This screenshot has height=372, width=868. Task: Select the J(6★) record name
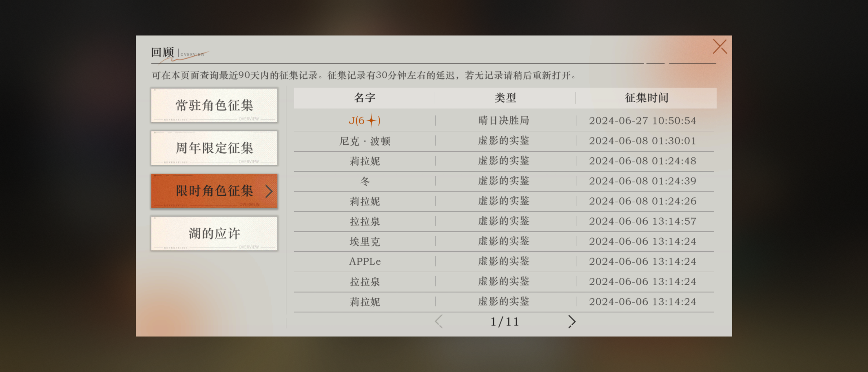[365, 120]
